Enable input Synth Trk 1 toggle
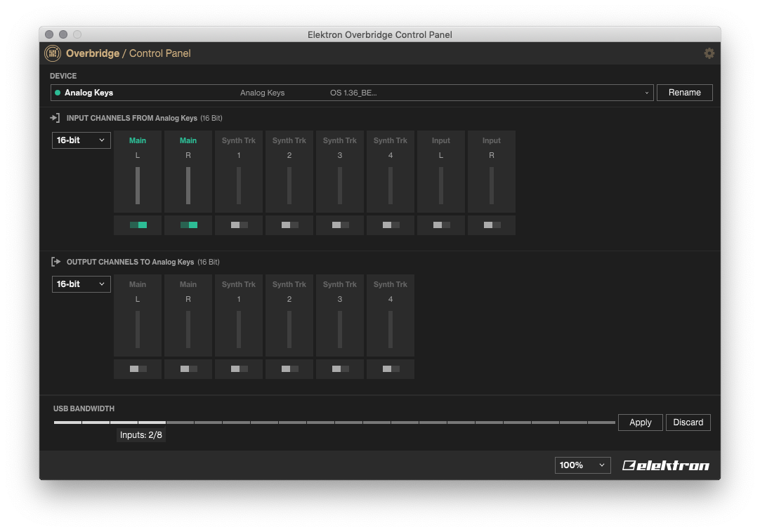The image size is (760, 532). (239, 225)
